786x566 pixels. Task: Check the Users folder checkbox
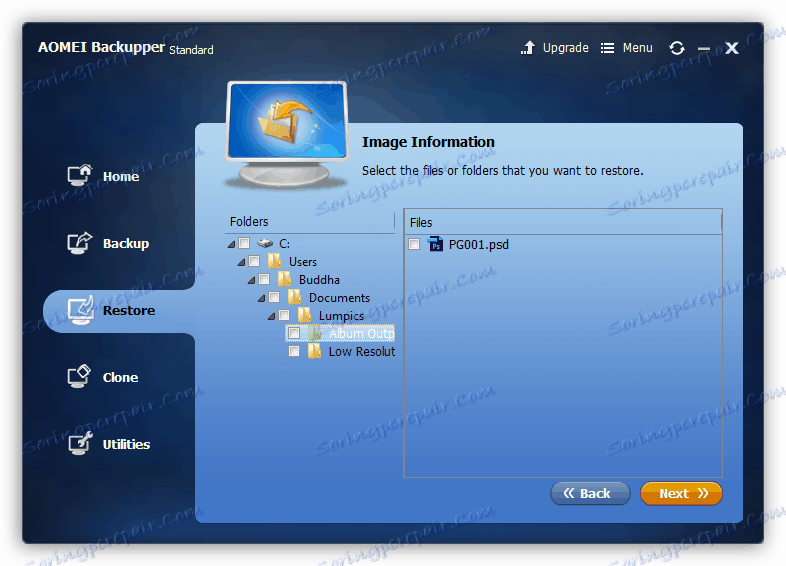pyautogui.click(x=254, y=261)
